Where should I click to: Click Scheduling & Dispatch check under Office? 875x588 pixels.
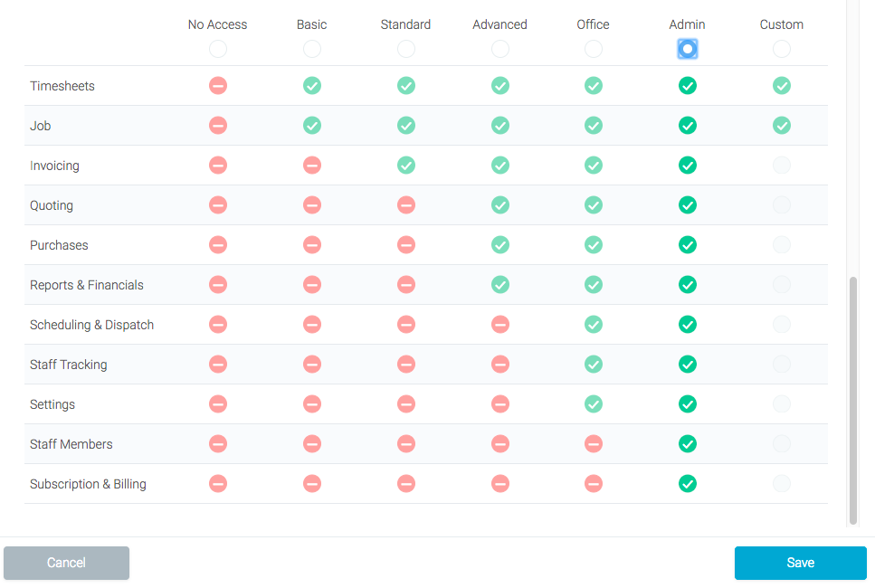(x=594, y=324)
